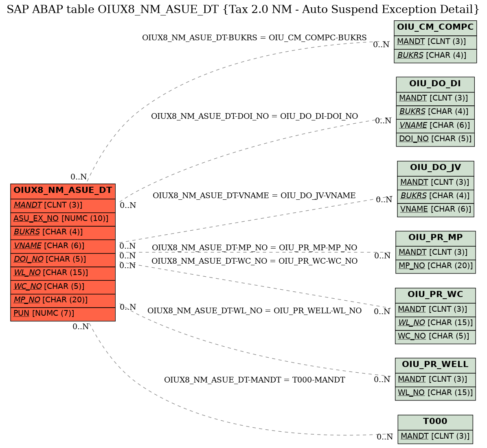Click the VNAME = OIU_DO_JV-VNAME relation label
Image resolution: width=487 pixels, height=448 pixels.
254,196
